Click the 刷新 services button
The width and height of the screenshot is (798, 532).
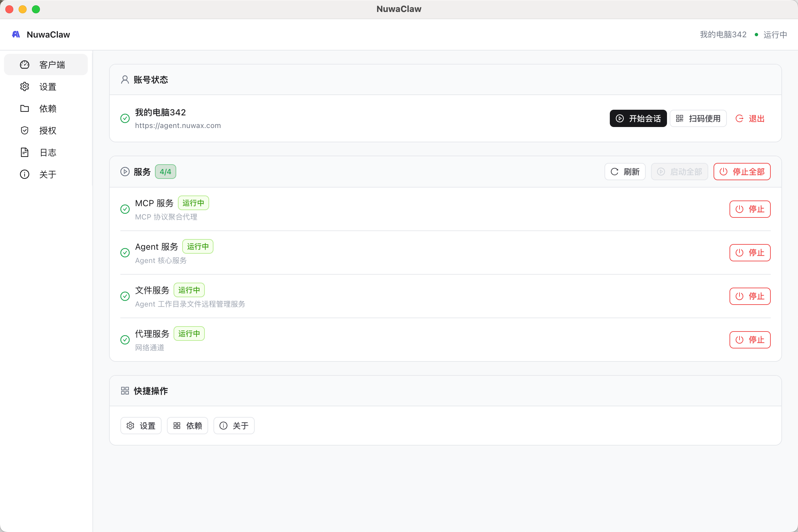click(625, 172)
